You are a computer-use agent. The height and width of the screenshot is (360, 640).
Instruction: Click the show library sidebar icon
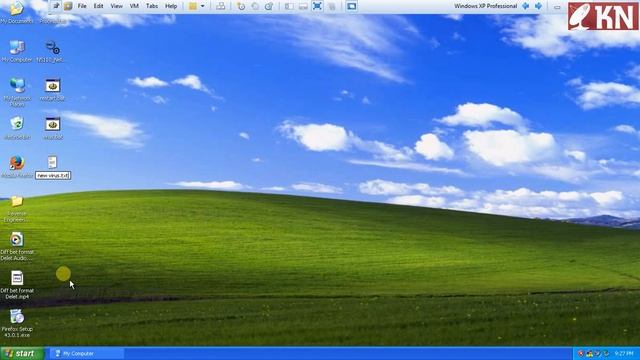click(289, 6)
